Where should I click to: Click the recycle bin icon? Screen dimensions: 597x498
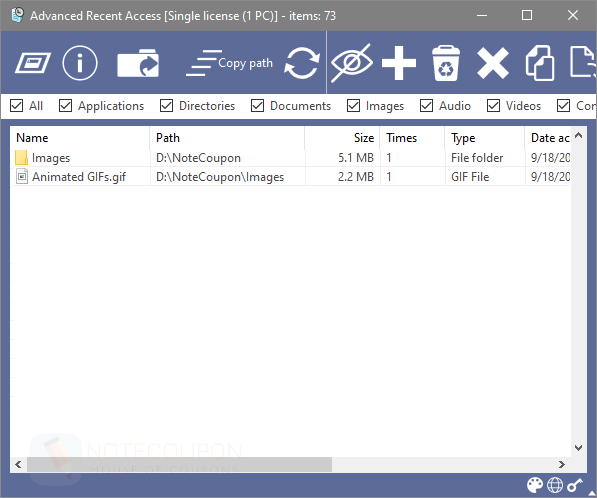[446, 63]
